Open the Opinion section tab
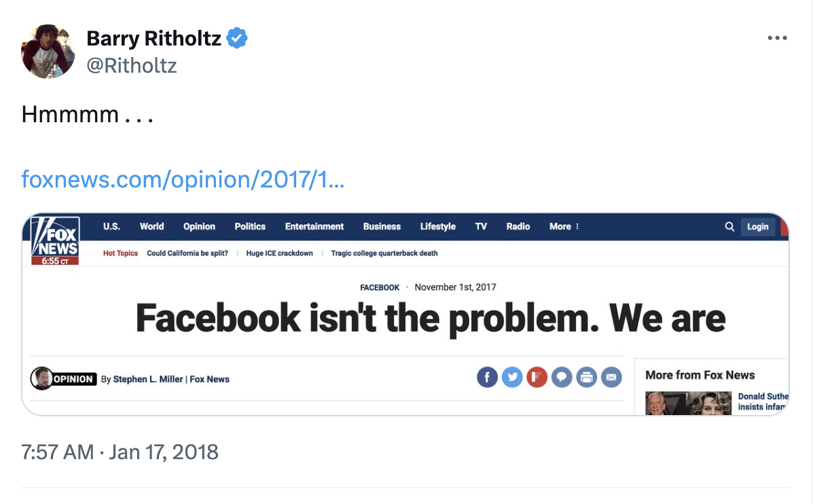The width and height of the screenshot is (815, 504). pos(199,227)
